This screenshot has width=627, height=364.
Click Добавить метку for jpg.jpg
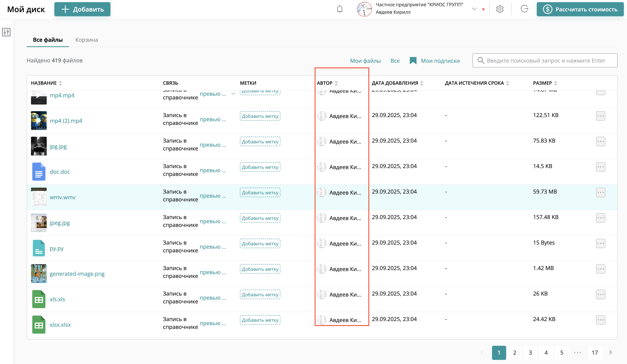pos(260,142)
